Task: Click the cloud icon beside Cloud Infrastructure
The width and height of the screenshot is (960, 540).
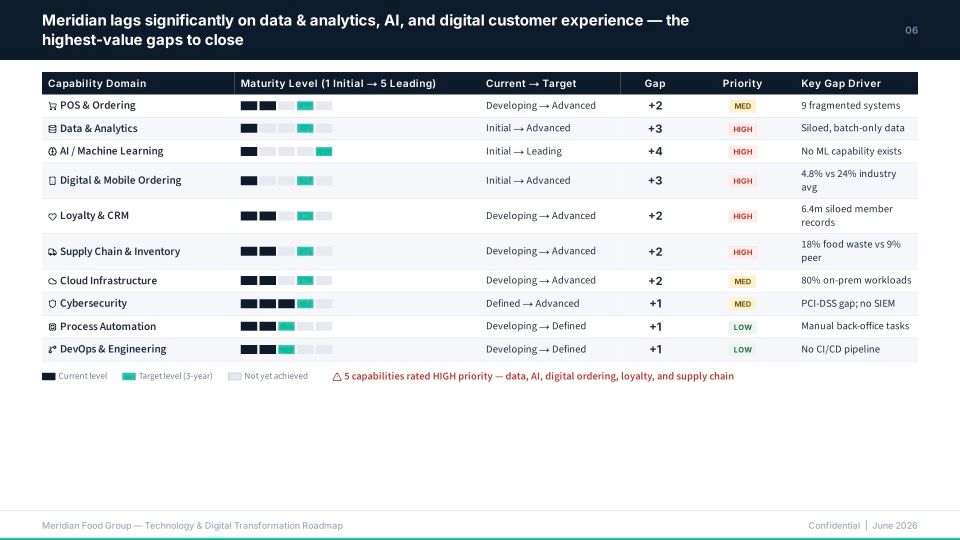Action: click(52, 281)
